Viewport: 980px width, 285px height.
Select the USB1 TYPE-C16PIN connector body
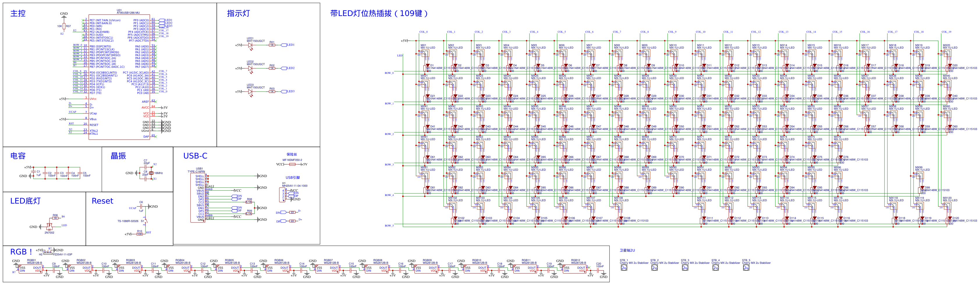[x=198, y=197]
